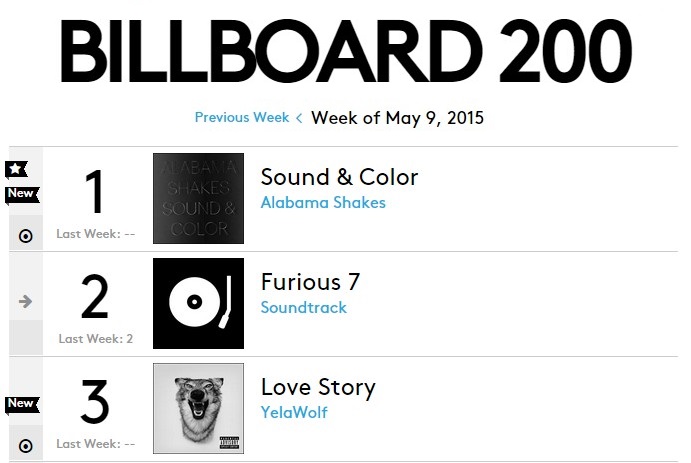Viewport: 691px width, 463px height.
Task: Click the Billboard 200 heading
Action: pos(346,51)
